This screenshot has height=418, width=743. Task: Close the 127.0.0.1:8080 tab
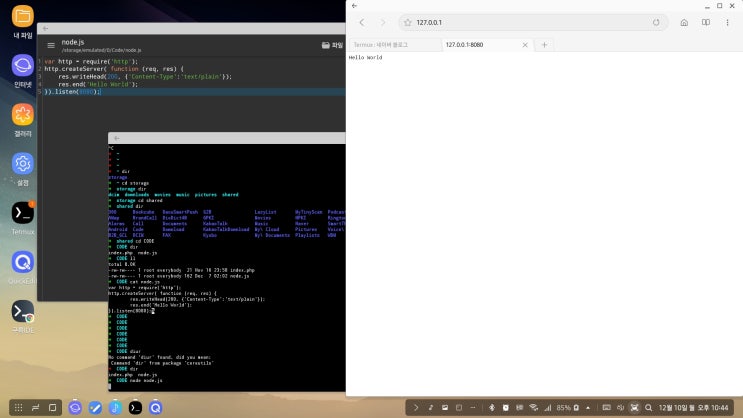[525, 45]
